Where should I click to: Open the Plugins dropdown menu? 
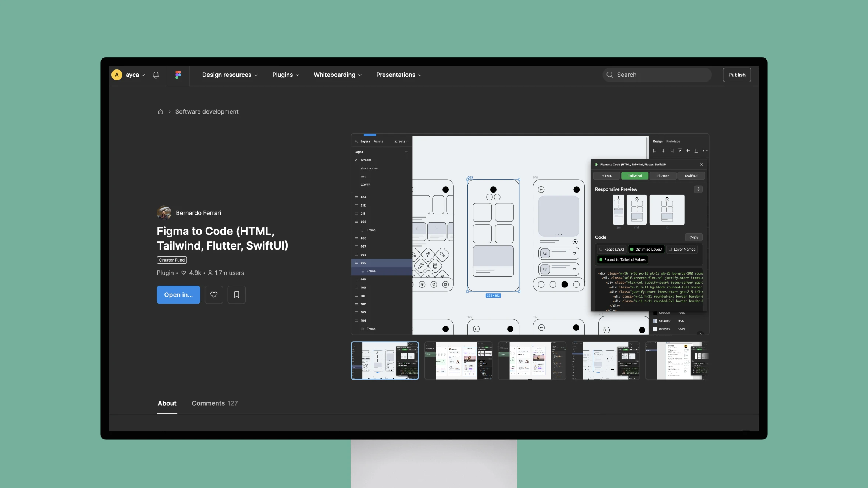[x=286, y=75]
